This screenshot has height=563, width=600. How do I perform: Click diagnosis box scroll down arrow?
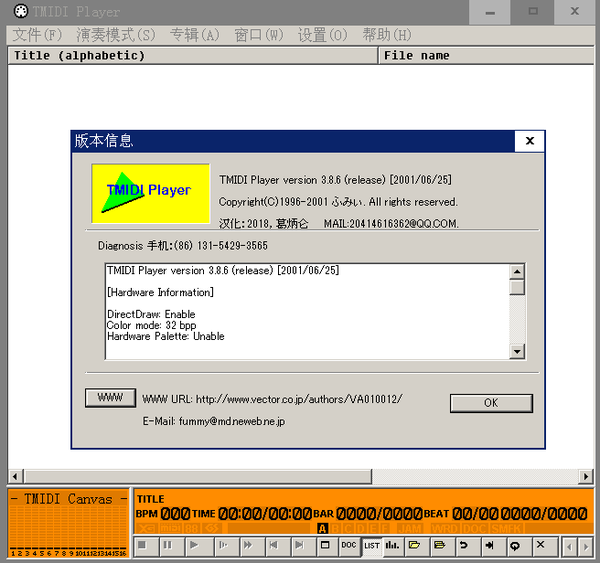517,351
